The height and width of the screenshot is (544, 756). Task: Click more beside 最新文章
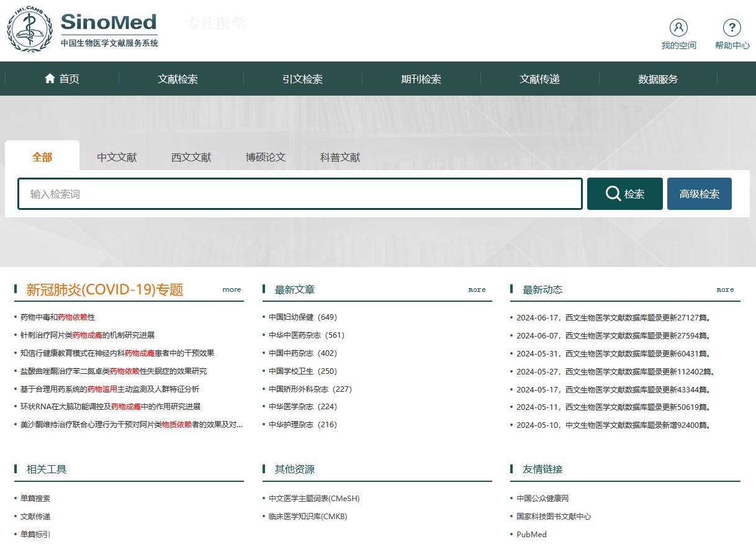tap(477, 289)
